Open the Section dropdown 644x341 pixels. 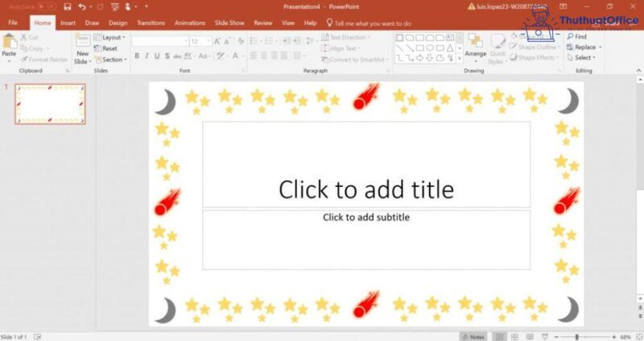(111, 60)
